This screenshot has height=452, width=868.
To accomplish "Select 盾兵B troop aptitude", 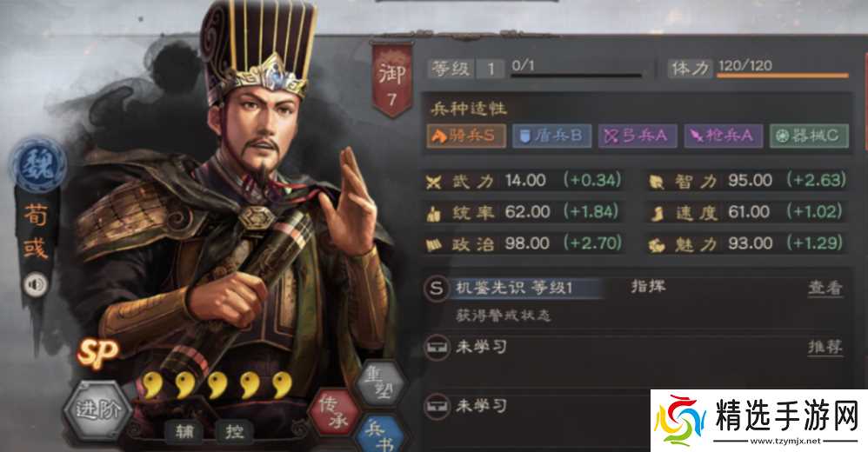I will coord(552,136).
